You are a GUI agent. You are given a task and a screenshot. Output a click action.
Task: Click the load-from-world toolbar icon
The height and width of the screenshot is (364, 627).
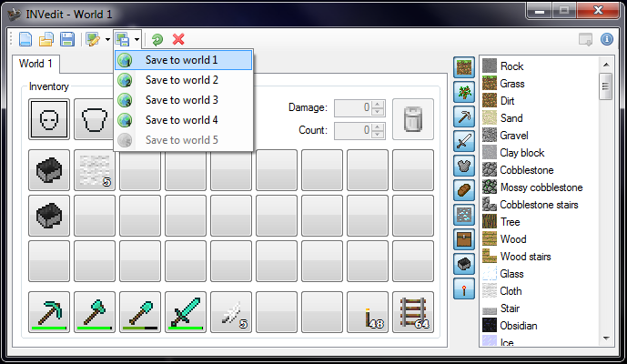click(x=93, y=39)
